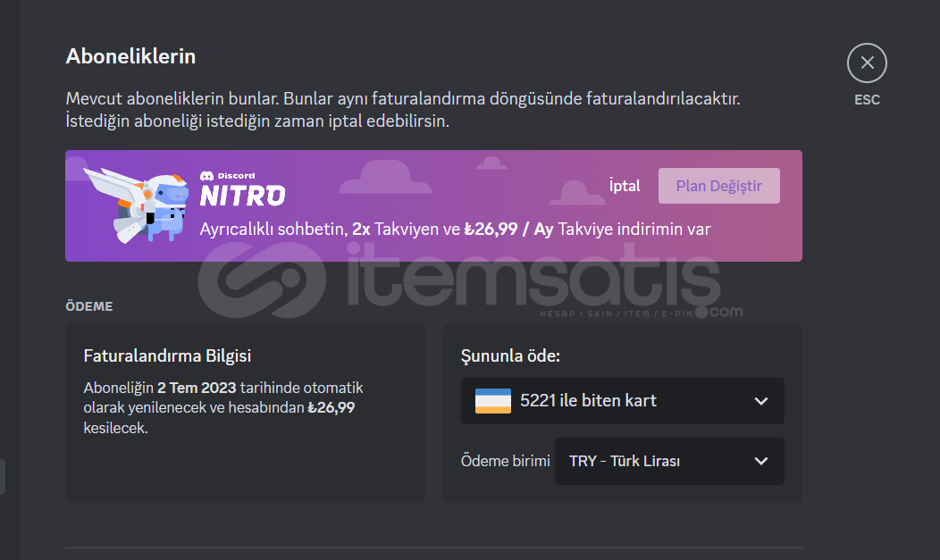Click the ESC label under the close button

click(867, 99)
